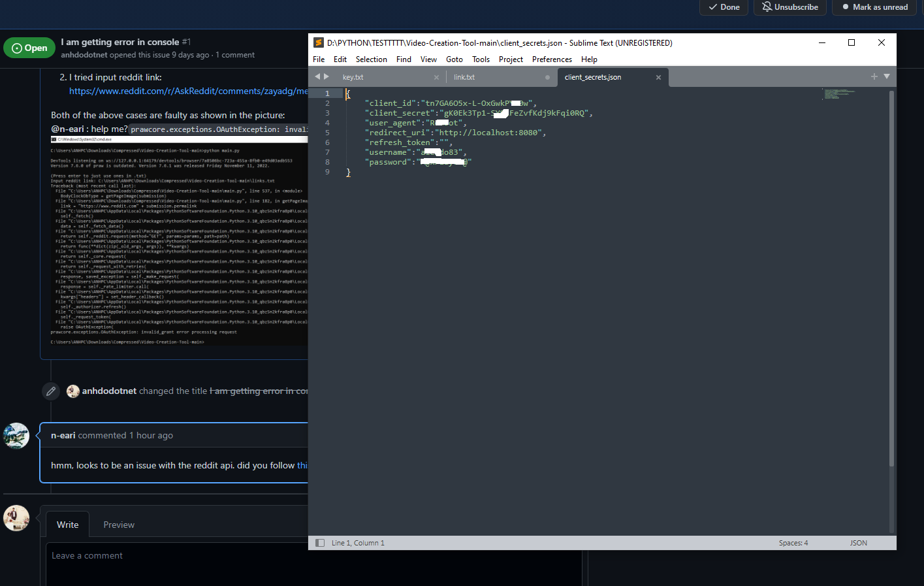Open a new tab with the plus icon
Viewport: 924px width, 586px height.
[874, 76]
